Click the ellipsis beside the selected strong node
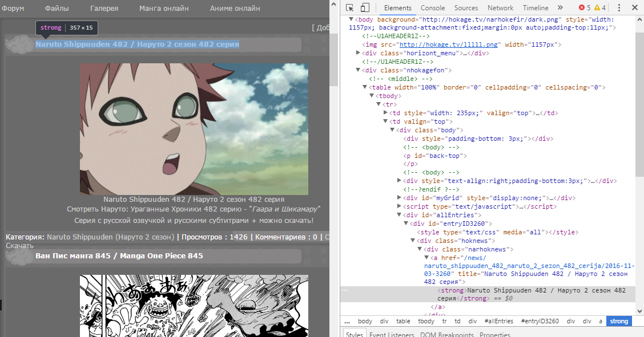This screenshot has height=337, width=644. (345, 290)
